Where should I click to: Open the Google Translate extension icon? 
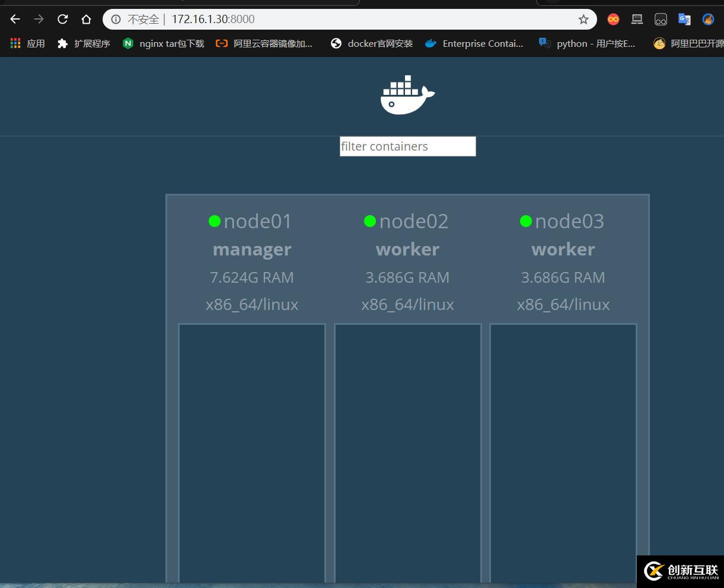pos(685,20)
